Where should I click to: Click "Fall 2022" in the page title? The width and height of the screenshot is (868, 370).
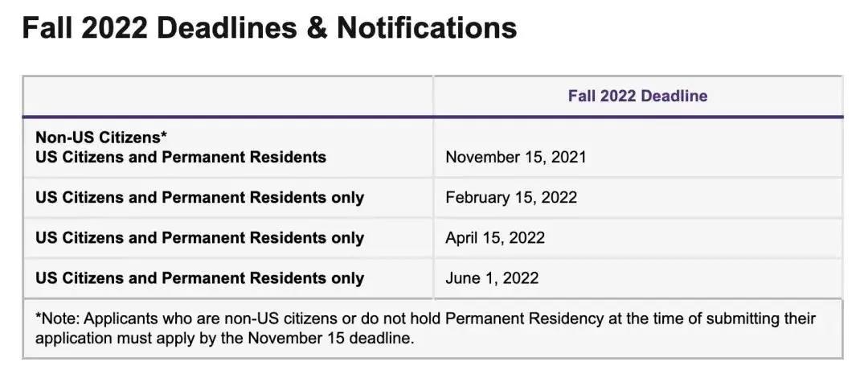(85, 29)
